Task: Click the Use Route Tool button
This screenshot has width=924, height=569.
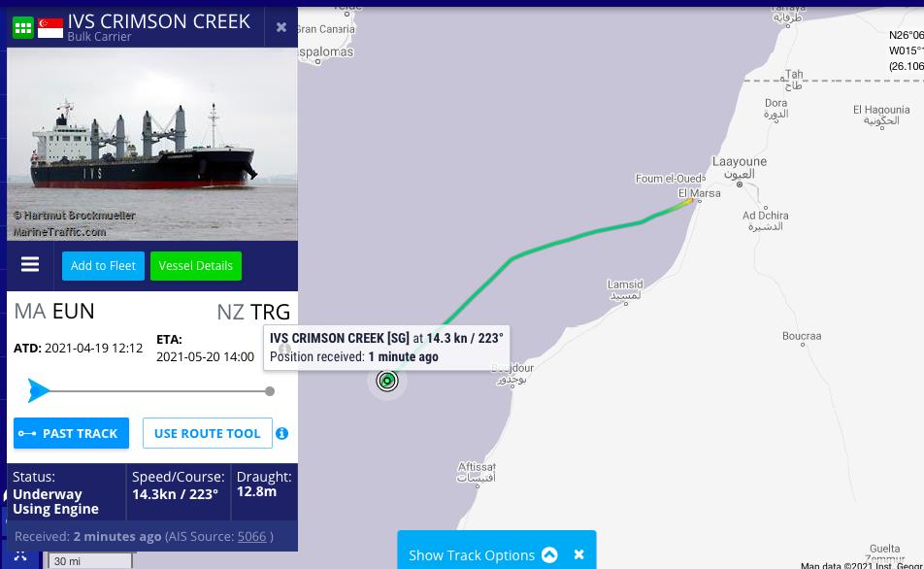Action: 208,433
